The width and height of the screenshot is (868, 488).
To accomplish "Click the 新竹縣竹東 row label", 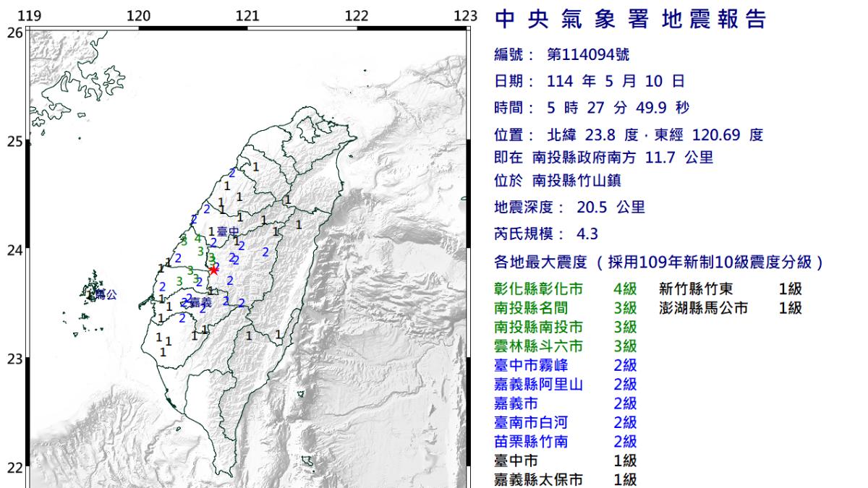I will click(x=696, y=289).
